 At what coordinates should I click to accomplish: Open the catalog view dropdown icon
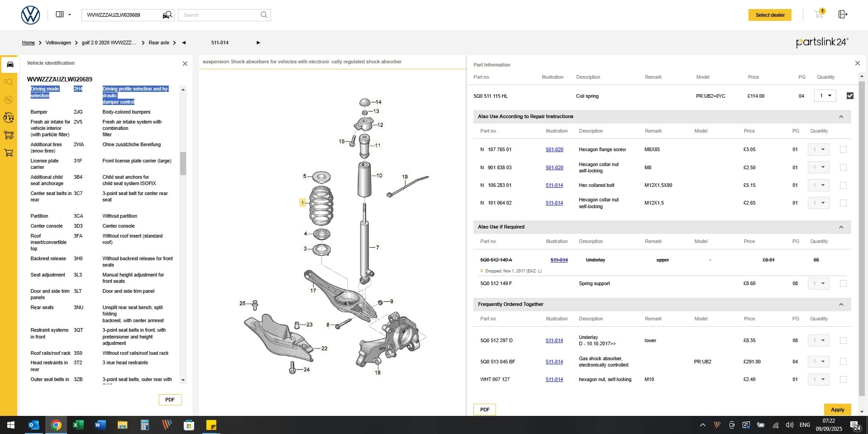click(x=63, y=14)
